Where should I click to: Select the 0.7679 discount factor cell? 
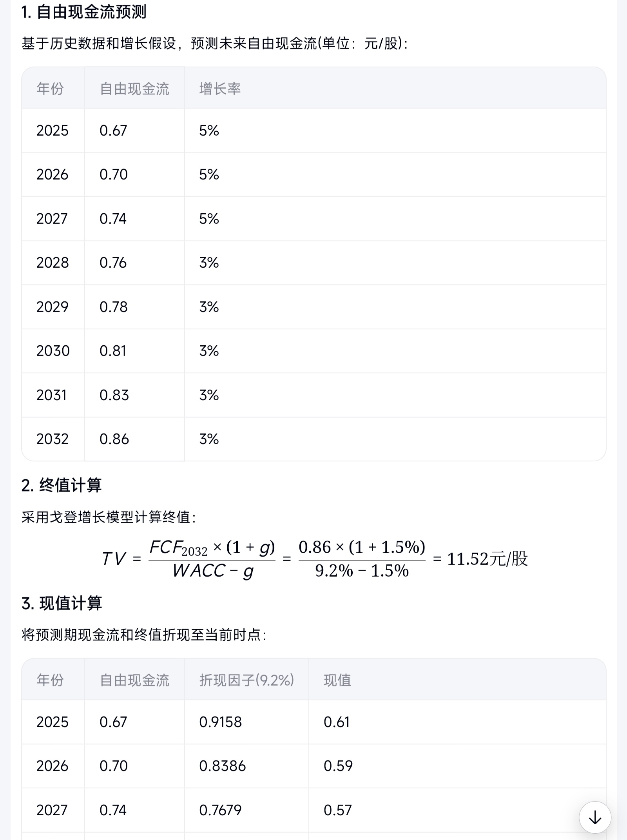[x=220, y=810]
